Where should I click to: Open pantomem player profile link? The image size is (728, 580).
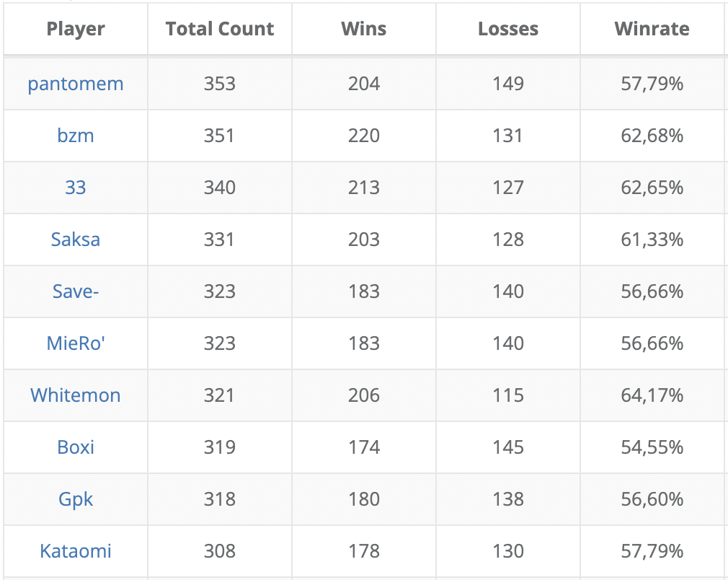click(76, 84)
